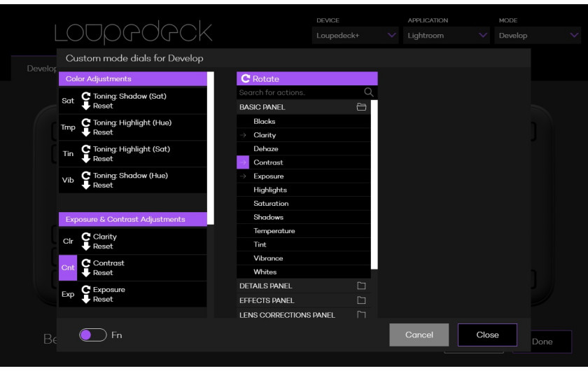
Task: Open the Device dropdown showing Loupedeck+
Action: click(355, 35)
